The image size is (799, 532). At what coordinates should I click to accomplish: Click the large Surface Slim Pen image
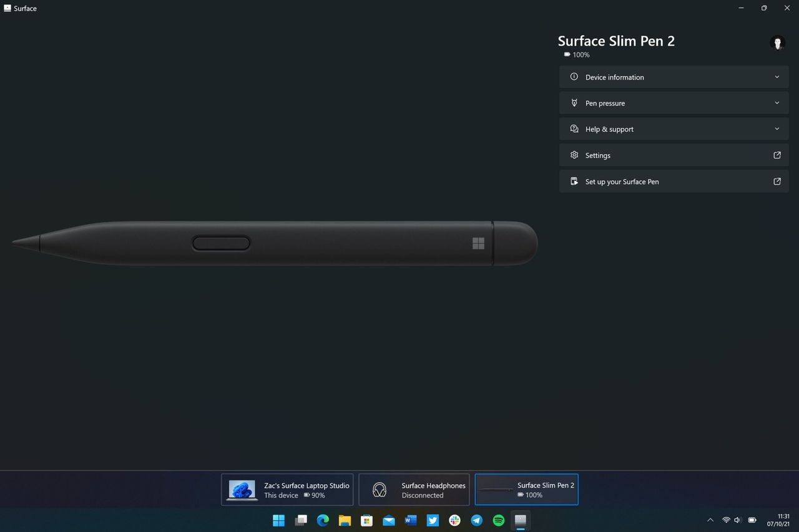point(275,243)
